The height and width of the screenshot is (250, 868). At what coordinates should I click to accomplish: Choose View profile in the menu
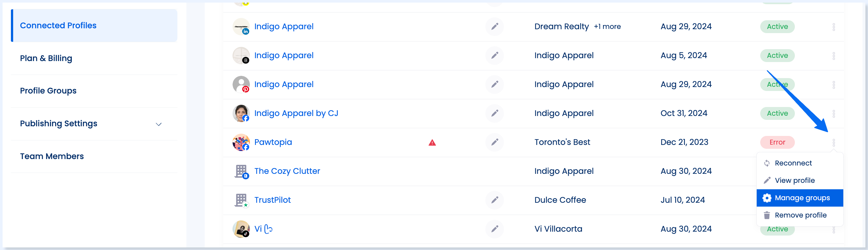[800, 181]
